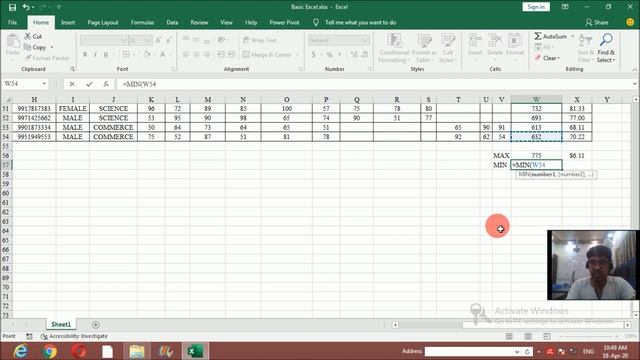The width and height of the screenshot is (640, 360).
Task: Click the Sign in button
Action: (x=536, y=7)
